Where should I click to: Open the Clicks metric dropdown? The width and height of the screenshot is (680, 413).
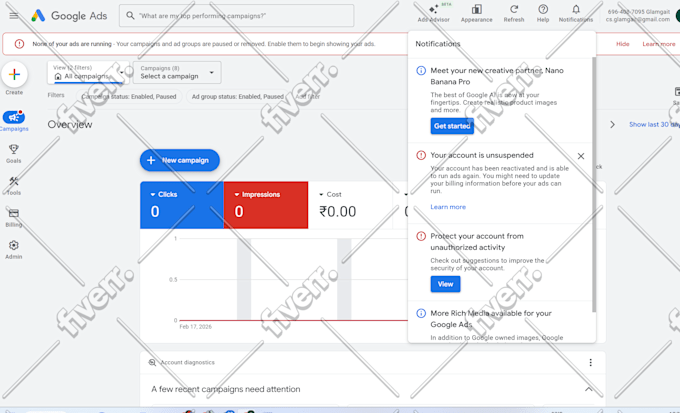tap(163, 194)
